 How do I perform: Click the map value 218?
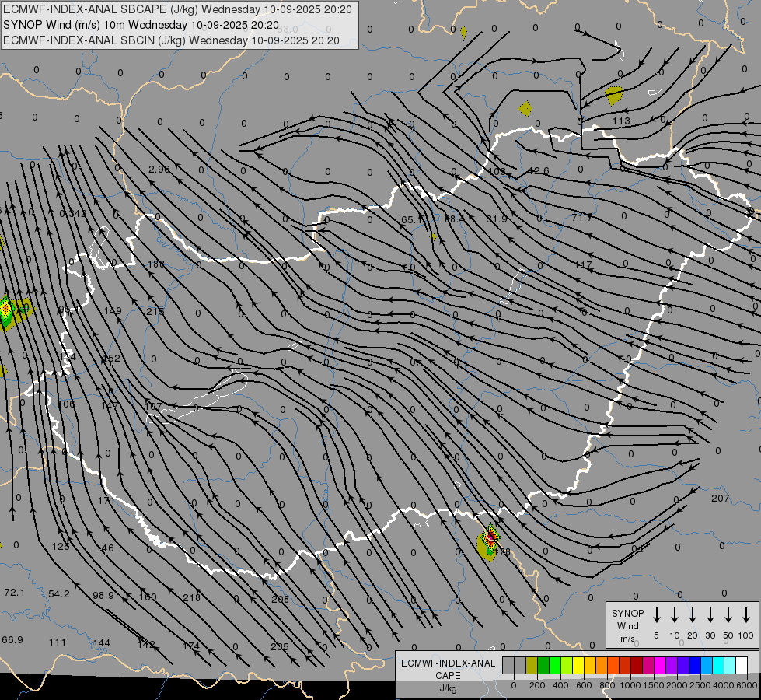pos(192,598)
